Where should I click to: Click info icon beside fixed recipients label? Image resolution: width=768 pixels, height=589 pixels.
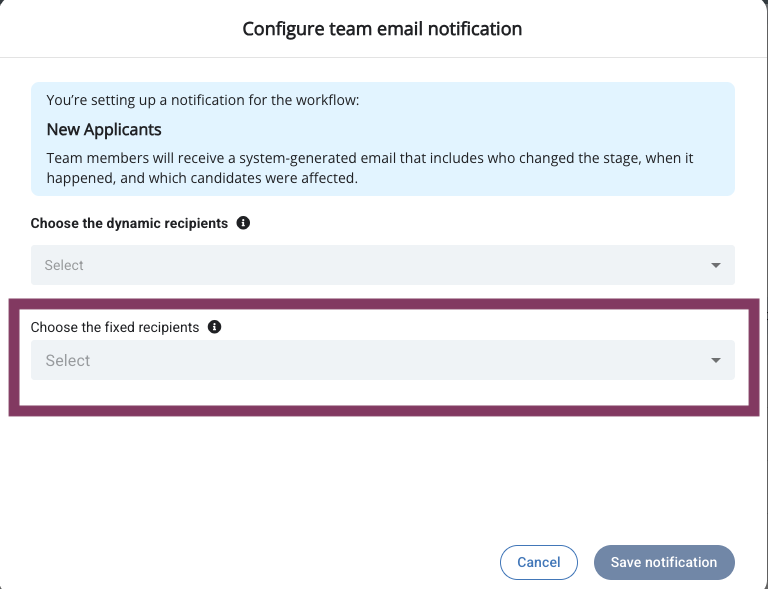(214, 327)
